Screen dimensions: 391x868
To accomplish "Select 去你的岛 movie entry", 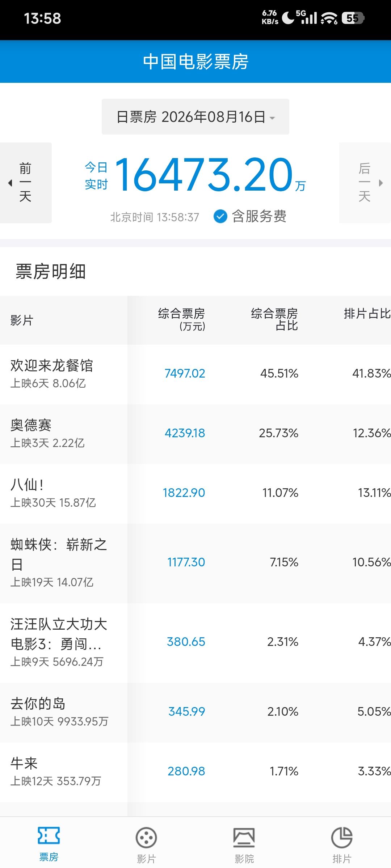I will [195, 712].
